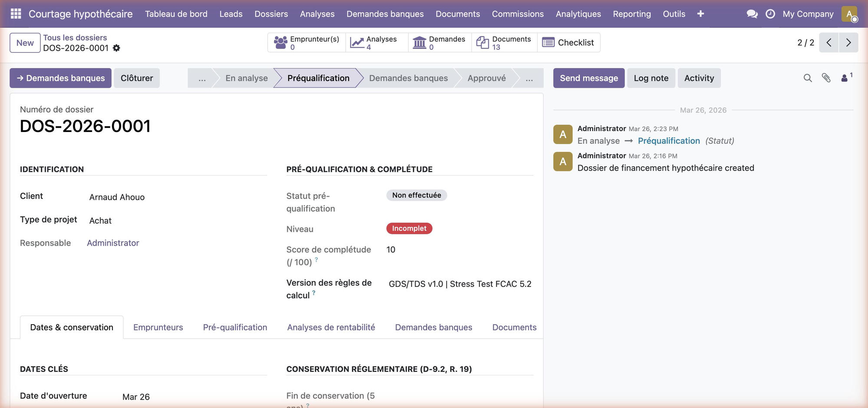Viewport: 868px width, 408px height.
Task: Open the Analyses chart smart button
Action: (x=376, y=43)
